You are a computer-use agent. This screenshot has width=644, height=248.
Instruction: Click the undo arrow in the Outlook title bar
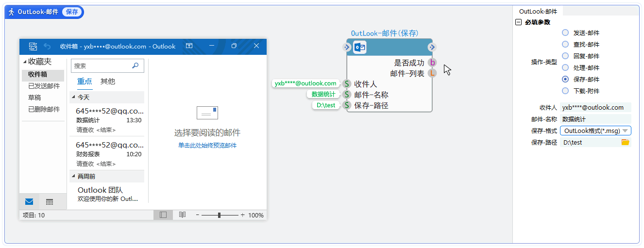tap(47, 46)
